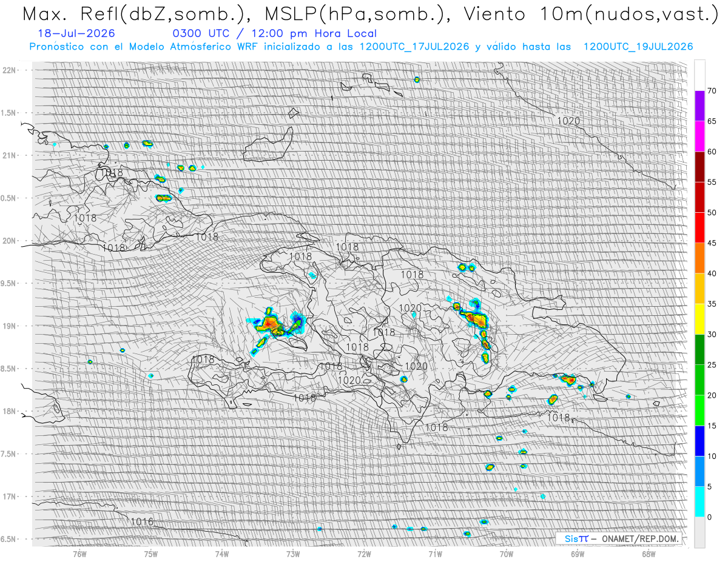The image size is (728, 562).
Task: Click the '45' value on the colorbar
Action: click(712, 243)
